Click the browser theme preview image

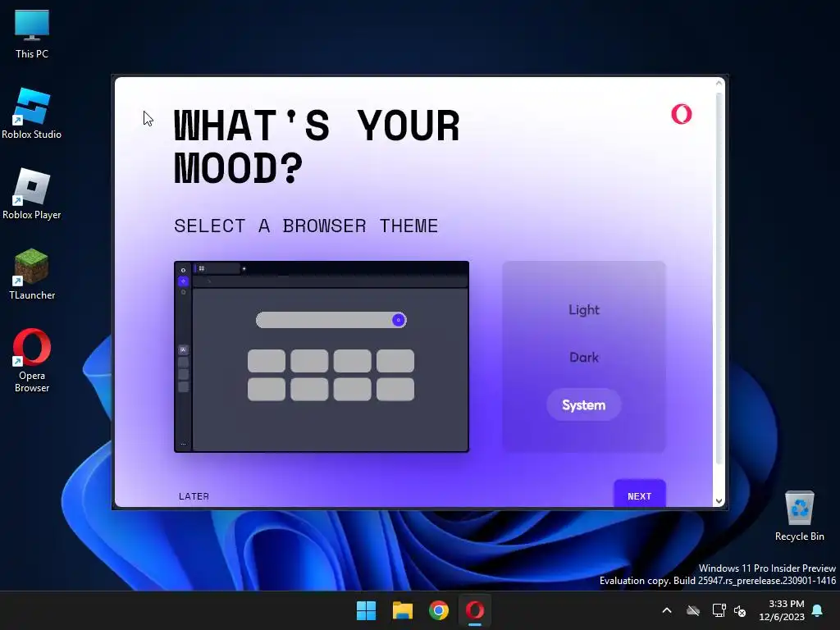322,357
